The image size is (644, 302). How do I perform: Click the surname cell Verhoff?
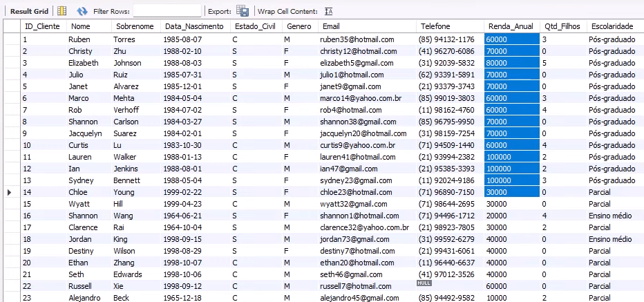tap(126, 110)
